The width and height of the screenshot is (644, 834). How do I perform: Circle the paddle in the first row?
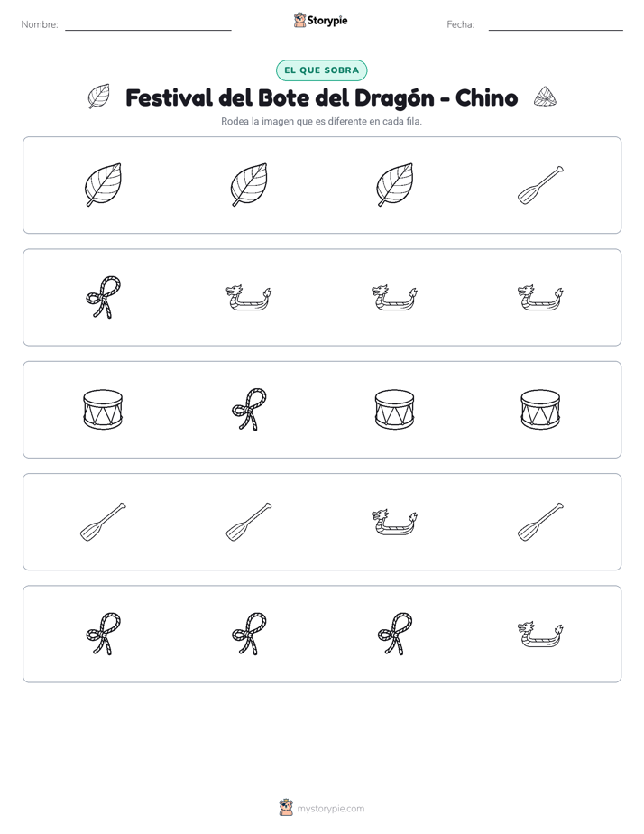[540, 185]
